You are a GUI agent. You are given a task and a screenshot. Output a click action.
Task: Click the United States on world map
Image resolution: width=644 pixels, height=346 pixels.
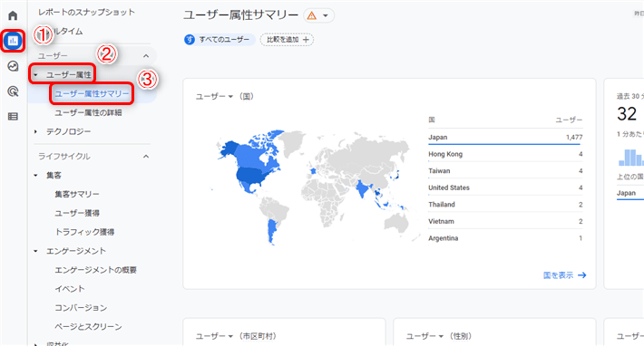tap(251, 175)
